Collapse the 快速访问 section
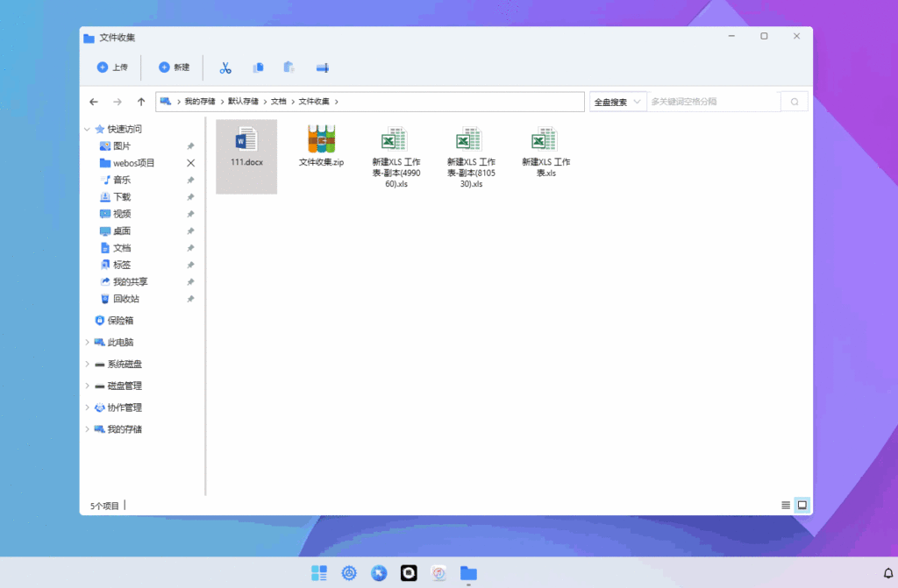 tap(87, 130)
